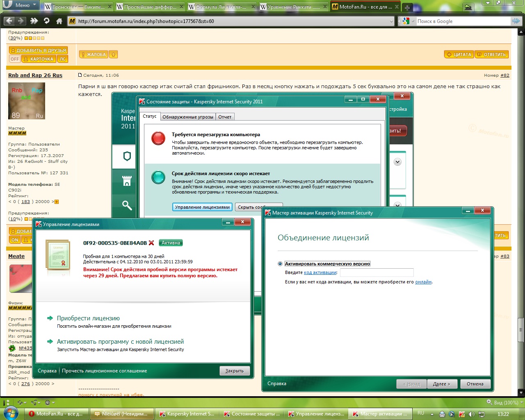Click Справка in the activation wizard
Image resolution: width=525 pixels, height=420 pixels.
[x=277, y=384]
